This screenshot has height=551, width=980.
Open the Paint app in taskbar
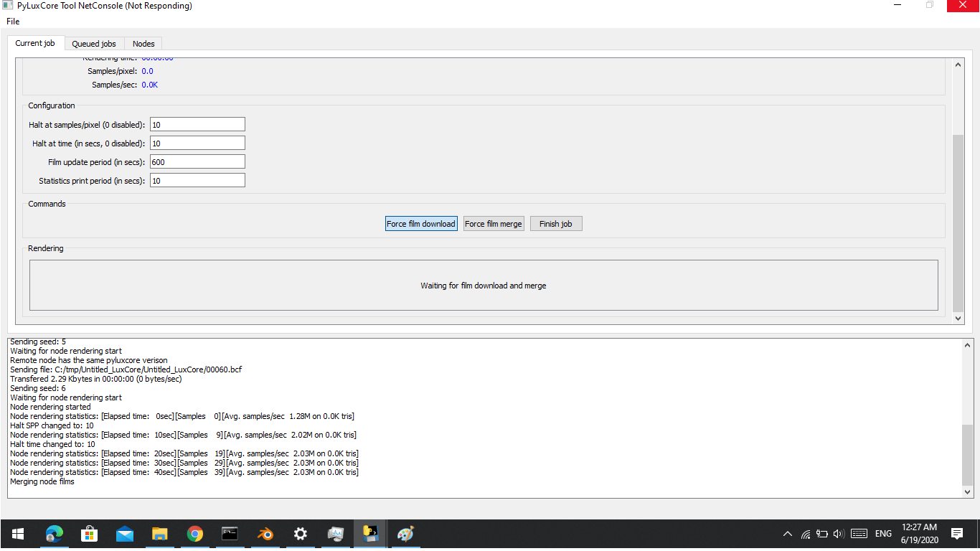pyautogui.click(x=406, y=534)
